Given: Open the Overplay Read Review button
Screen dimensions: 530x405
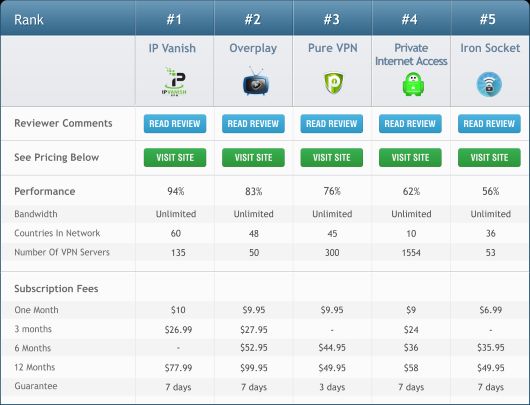Looking at the screenshot, I should click(253, 124).
